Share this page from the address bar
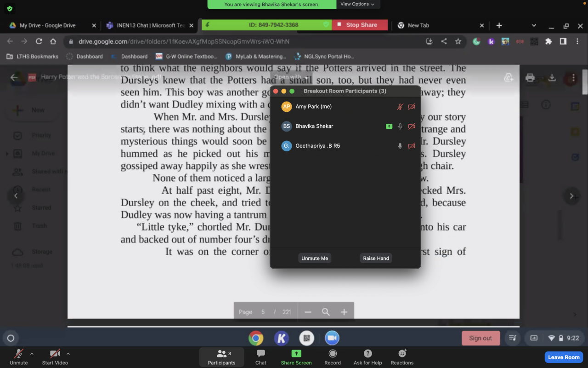 [444, 41]
